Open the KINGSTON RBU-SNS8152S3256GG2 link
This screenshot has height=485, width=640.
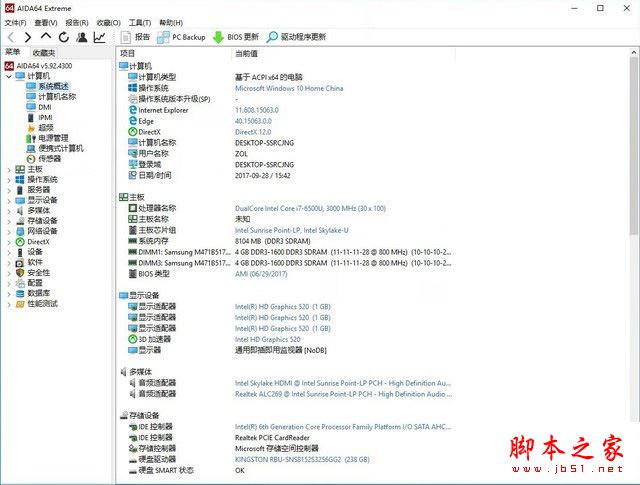click(x=302, y=460)
